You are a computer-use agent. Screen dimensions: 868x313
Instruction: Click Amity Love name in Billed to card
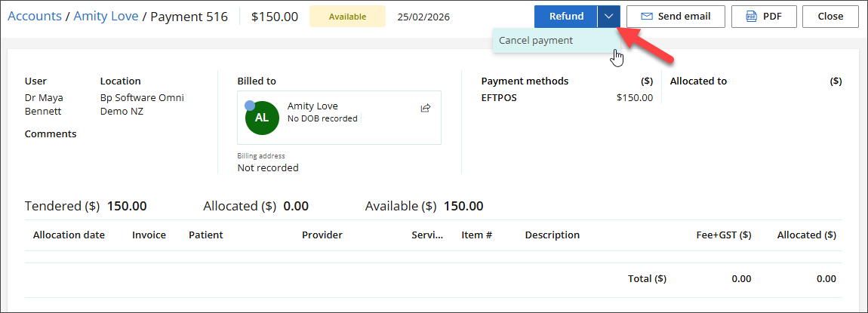coord(312,106)
